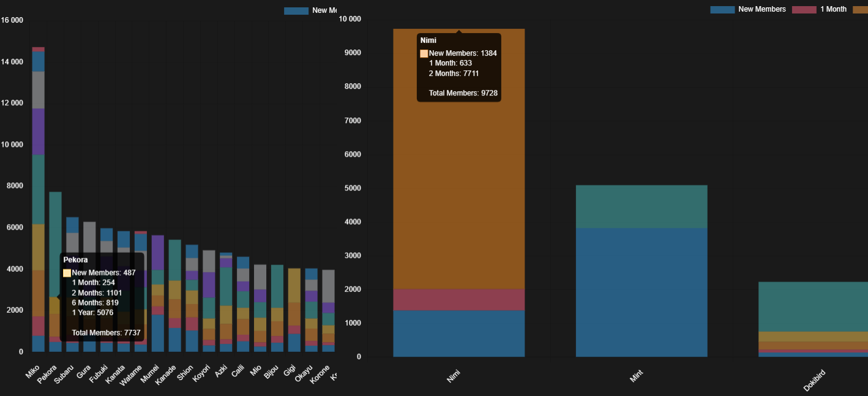Click the Kanade x-axis label
Screen dimensions: 868x396
[x=166, y=375]
